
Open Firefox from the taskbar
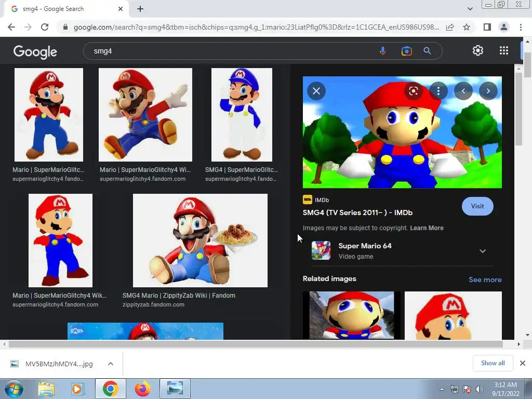(143, 389)
